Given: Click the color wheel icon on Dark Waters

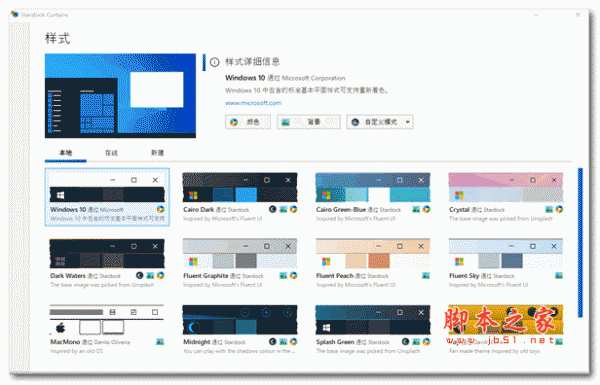Looking at the screenshot, I should coord(161,276).
